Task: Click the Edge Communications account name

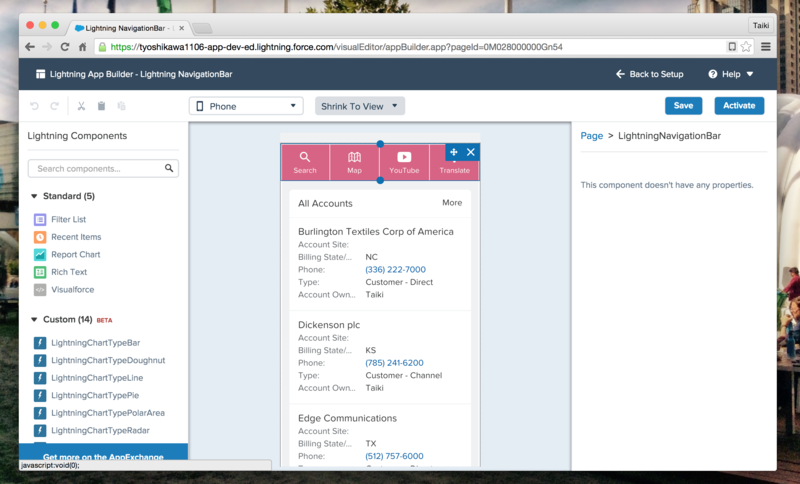Action: 347,418
